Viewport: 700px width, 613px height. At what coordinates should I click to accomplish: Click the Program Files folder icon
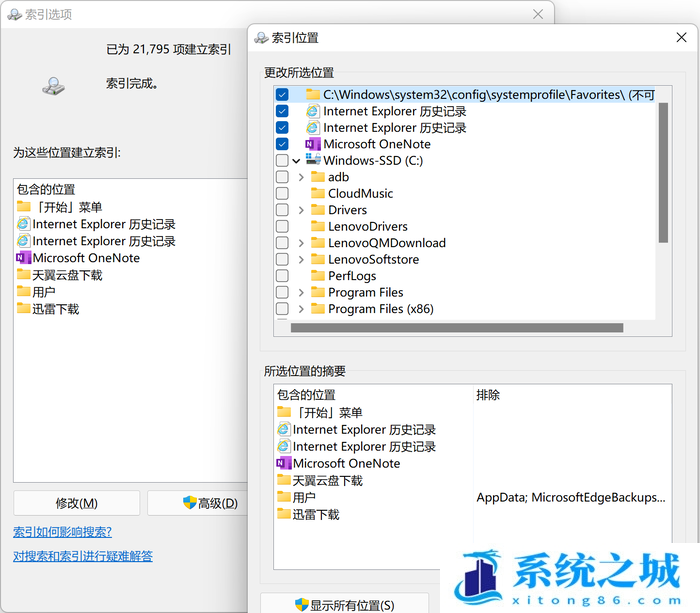tap(318, 292)
